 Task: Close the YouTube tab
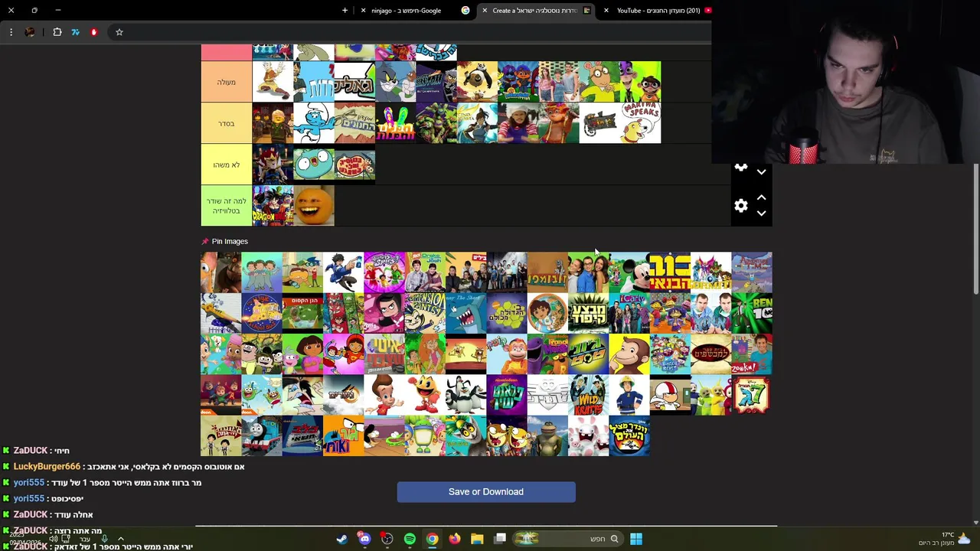(606, 11)
